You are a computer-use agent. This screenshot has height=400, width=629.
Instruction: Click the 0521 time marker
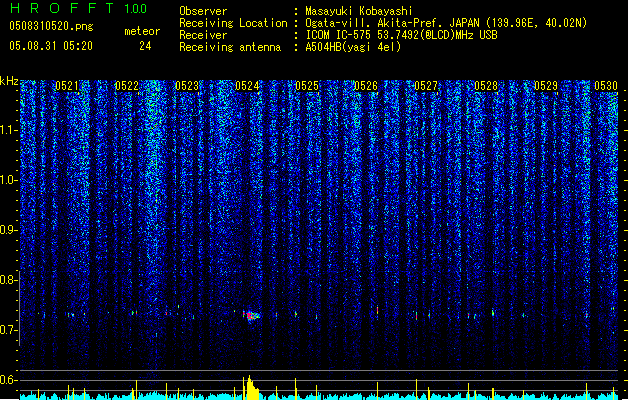coord(67,86)
